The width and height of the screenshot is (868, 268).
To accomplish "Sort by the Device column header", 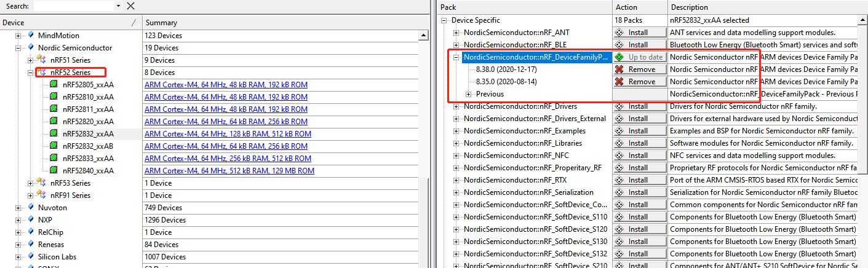I will [x=71, y=22].
